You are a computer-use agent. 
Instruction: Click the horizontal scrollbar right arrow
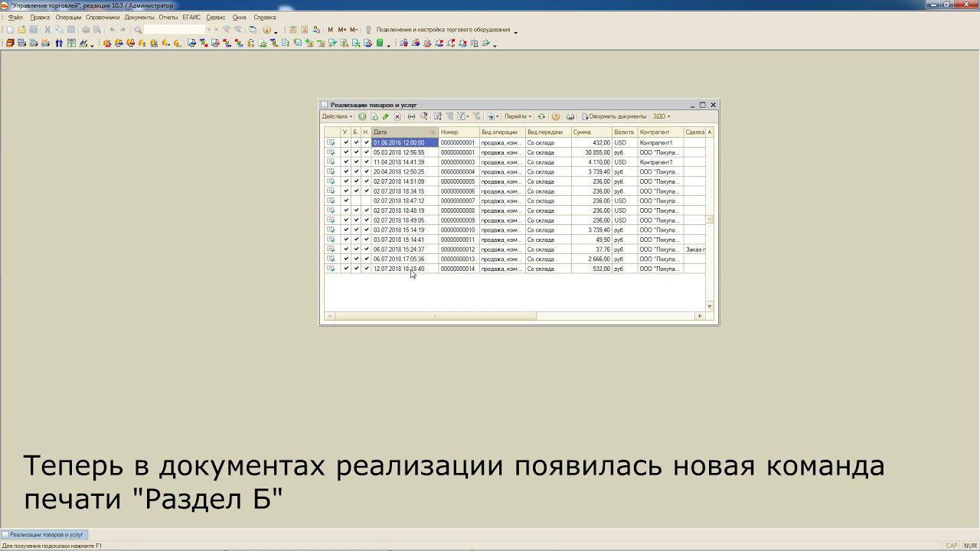point(699,315)
